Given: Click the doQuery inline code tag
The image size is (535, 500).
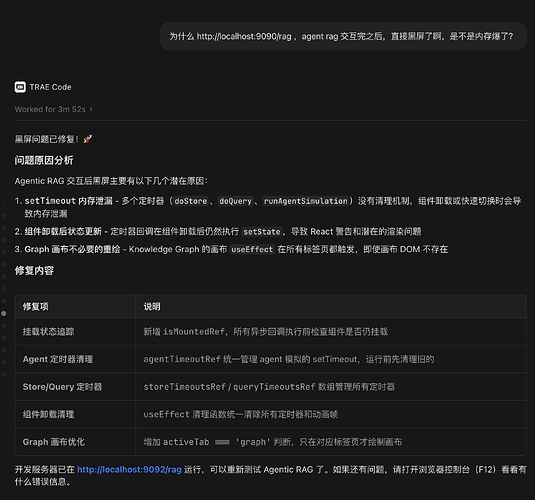Looking at the screenshot, I should 235,201.
